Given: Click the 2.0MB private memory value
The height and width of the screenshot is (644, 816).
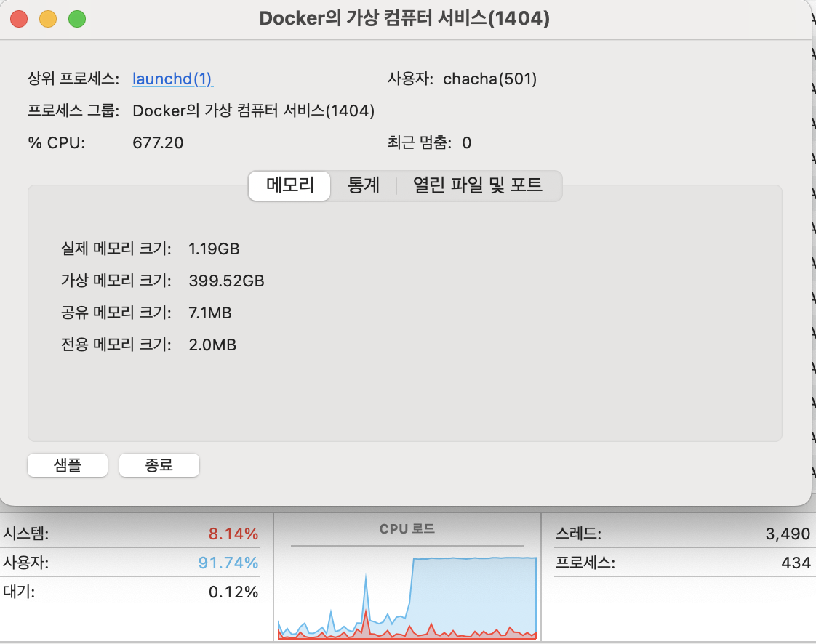Looking at the screenshot, I should pos(212,345).
